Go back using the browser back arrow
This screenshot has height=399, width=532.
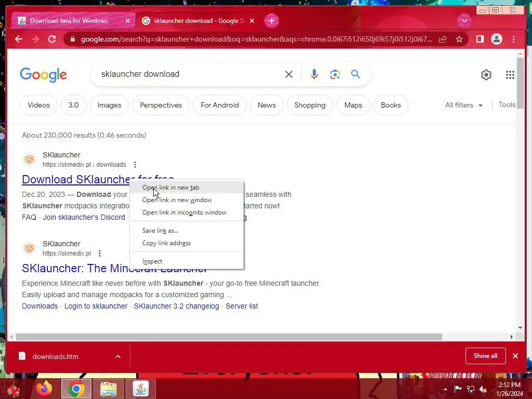(x=19, y=39)
